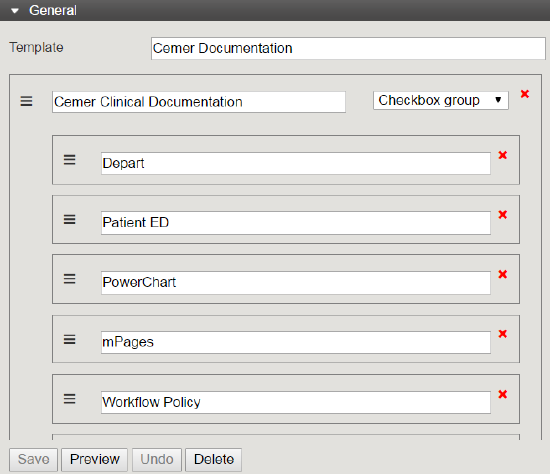
Task: Remove the Patient ED option
Action: [503, 214]
